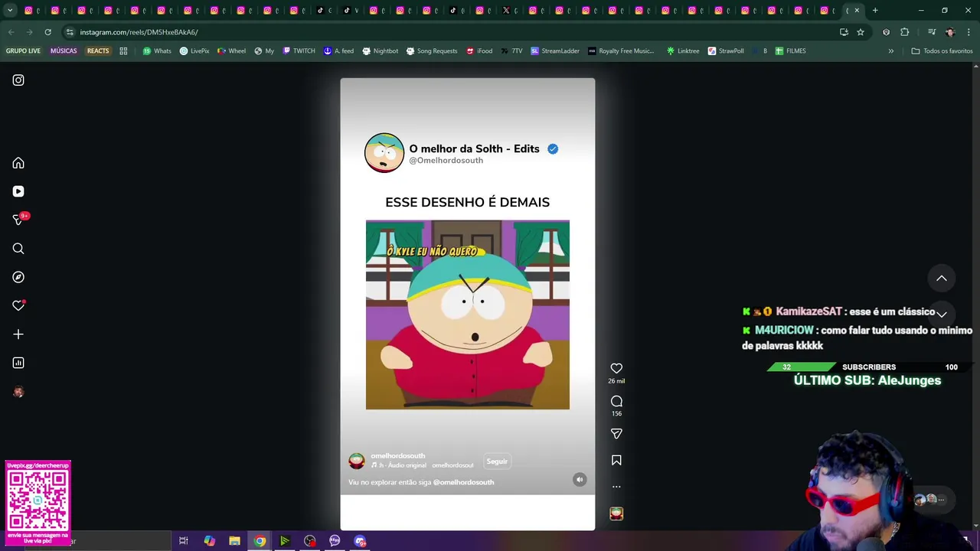Open the Extensions puzzle icon

coord(904,32)
